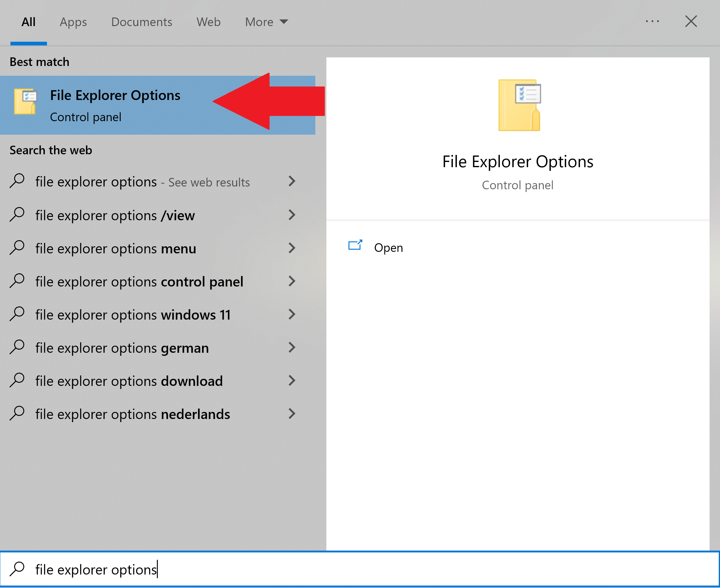Image resolution: width=720 pixels, height=588 pixels.
Task: Close the search panel with X
Action: click(x=691, y=21)
